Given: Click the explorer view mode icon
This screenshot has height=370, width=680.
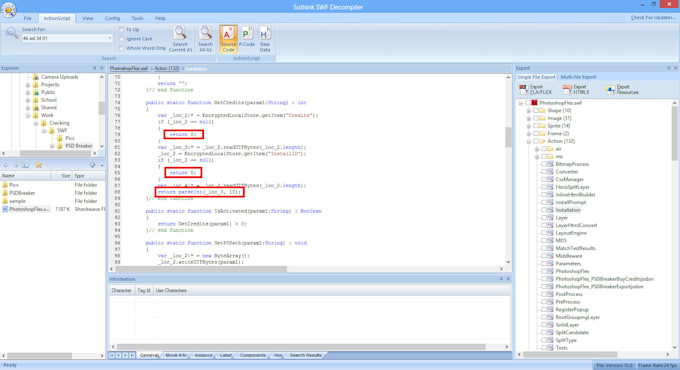Looking at the screenshot, I should [92, 165].
